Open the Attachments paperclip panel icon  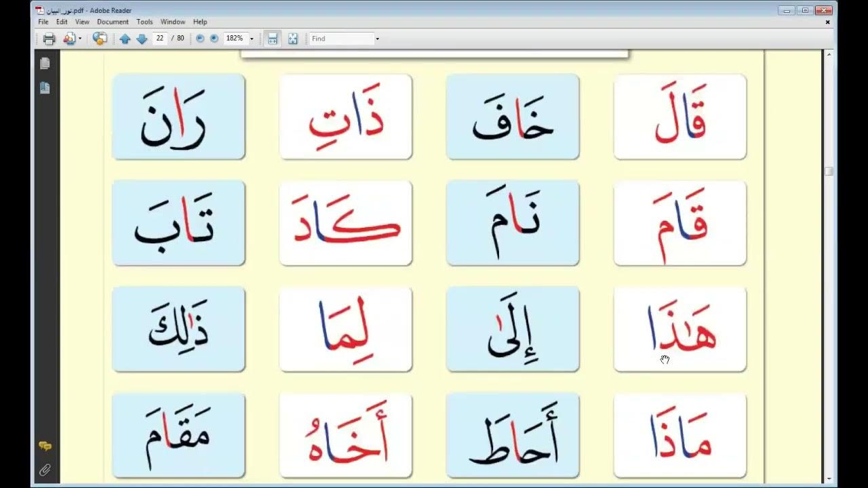[x=45, y=469]
